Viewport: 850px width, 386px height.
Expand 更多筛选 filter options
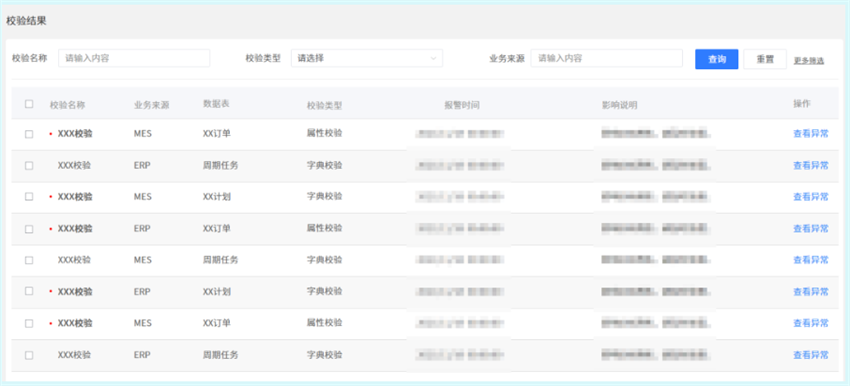[x=809, y=61]
